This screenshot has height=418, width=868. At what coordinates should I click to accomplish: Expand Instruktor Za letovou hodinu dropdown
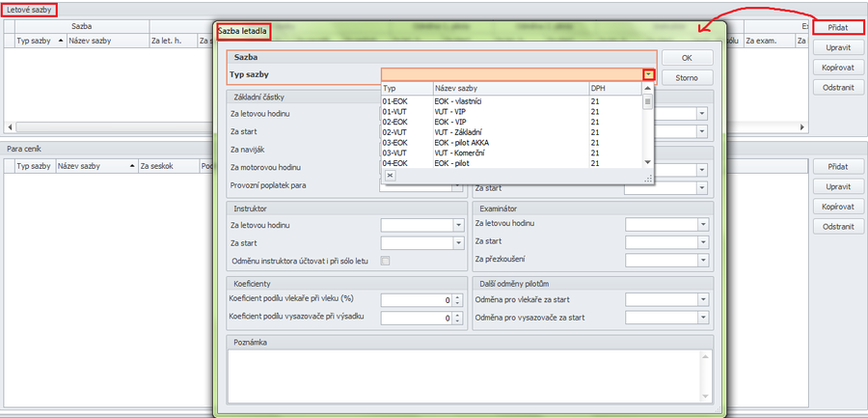tap(459, 225)
